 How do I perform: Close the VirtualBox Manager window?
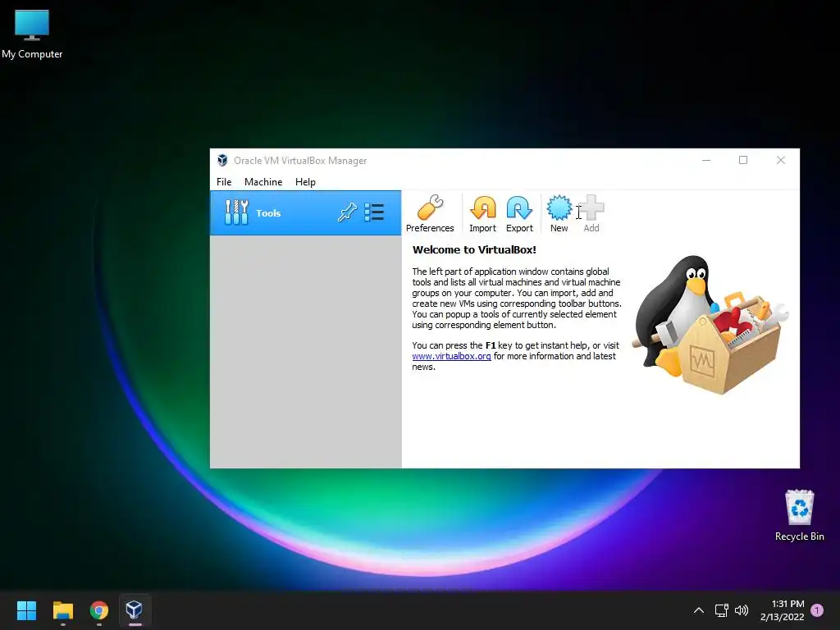pos(781,160)
